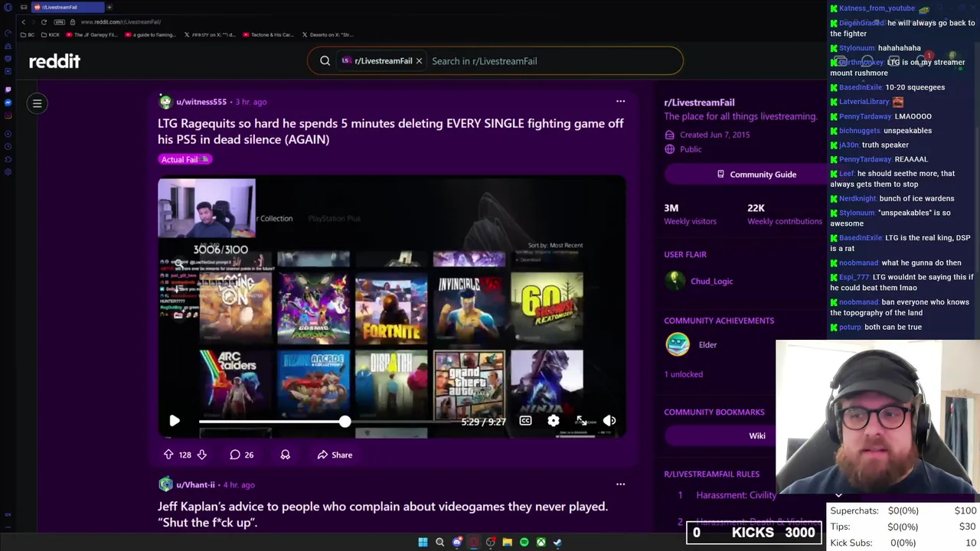
Task: Open u/Vhant-ii profile
Action: (x=195, y=484)
